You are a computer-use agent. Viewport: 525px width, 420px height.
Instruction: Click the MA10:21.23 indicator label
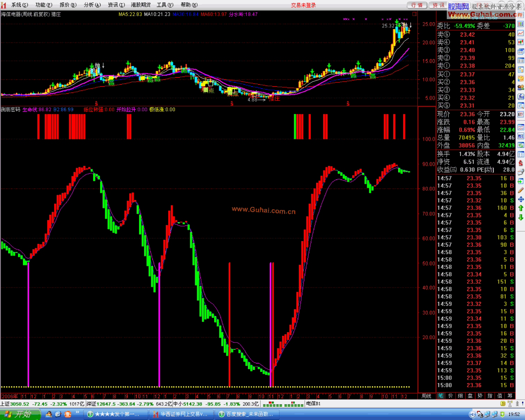coord(157,14)
